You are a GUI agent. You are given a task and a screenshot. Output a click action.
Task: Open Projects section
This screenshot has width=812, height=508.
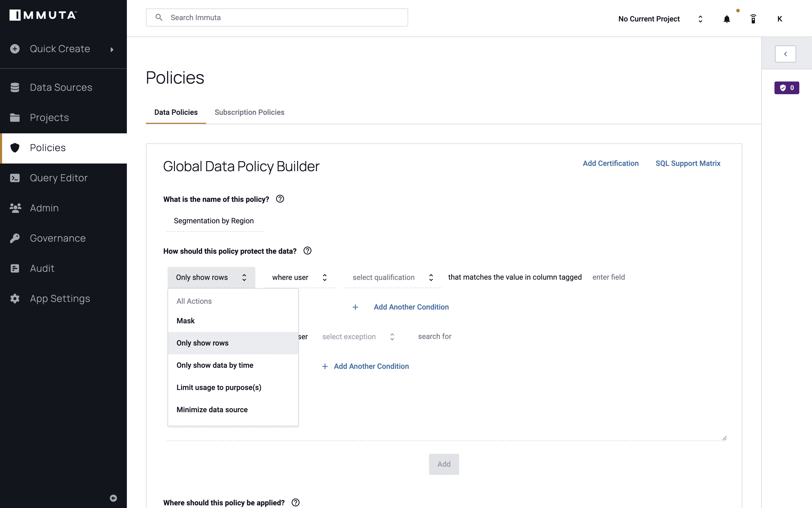point(63,117)
